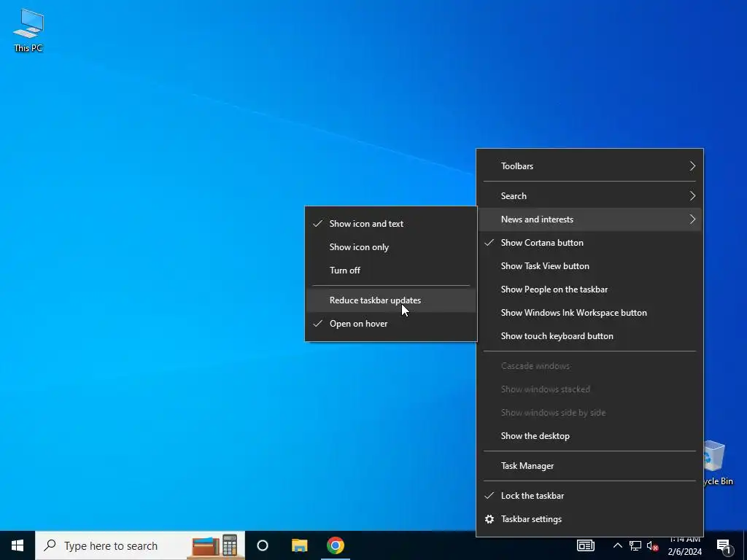The width and height of the screenshot is (747, 560).
Task: Enable Show touch keyboard button
Action: click(589, 335)
